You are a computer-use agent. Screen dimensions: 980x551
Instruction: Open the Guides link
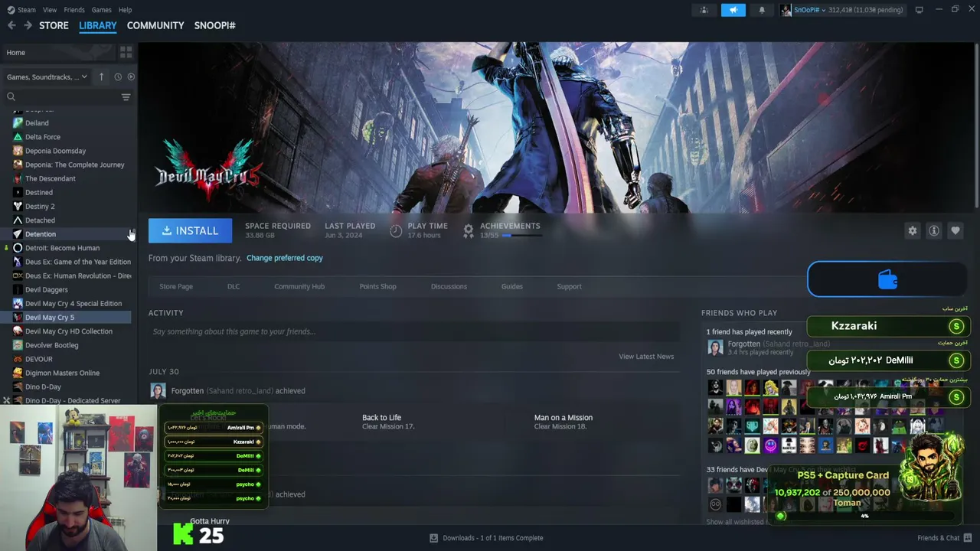point(512,286)
